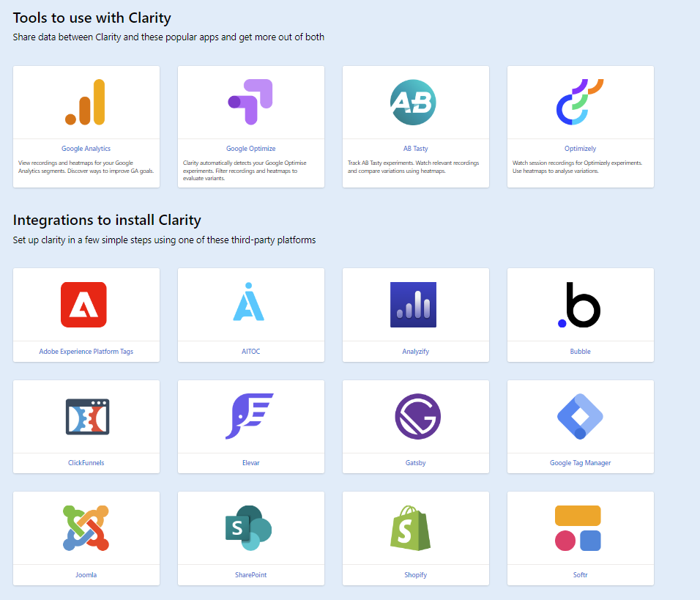Click the Bubble .b logo
This screenshot has width=700, height=600.
[579, 305]
